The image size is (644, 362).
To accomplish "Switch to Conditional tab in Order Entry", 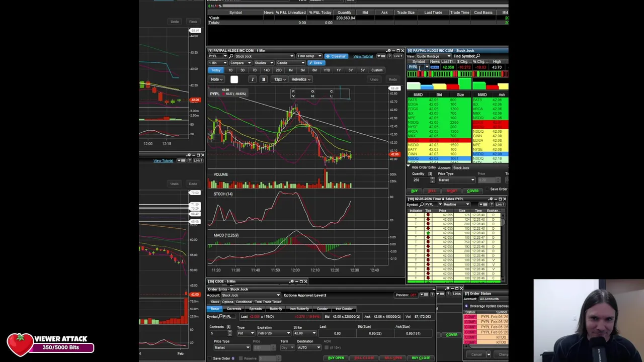I will click(244, 302).
